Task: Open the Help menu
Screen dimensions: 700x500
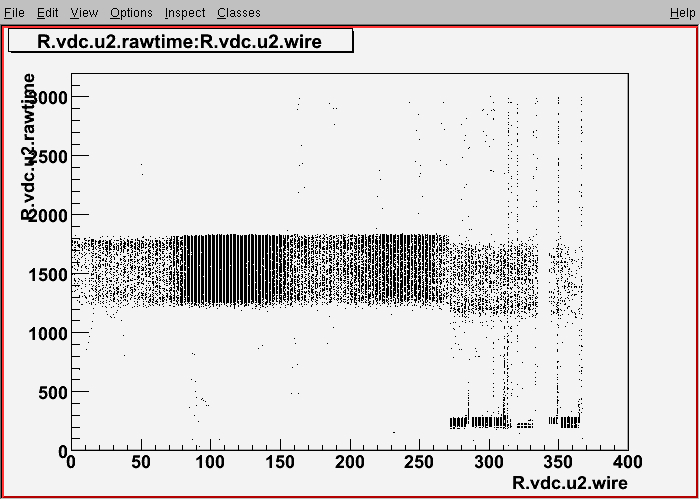Action: coord(682,13)
